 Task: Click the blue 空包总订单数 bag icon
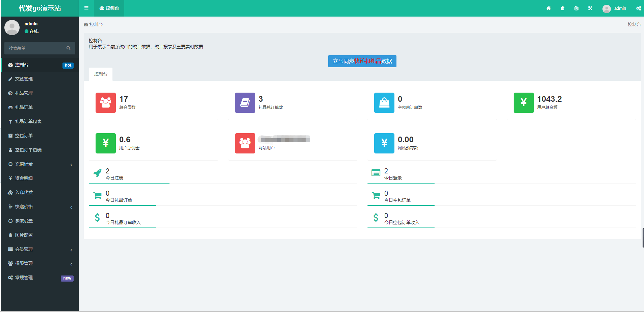pos(384,103)
